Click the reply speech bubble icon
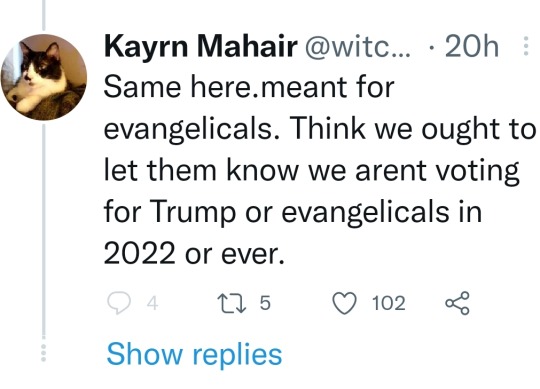The height and width of the screenshot is (389, 540). 119,303
